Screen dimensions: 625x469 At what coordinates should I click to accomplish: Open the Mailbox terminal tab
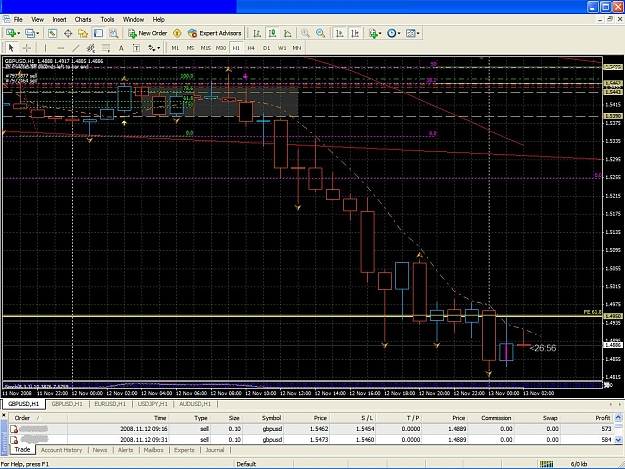click(x=153, y=450)
